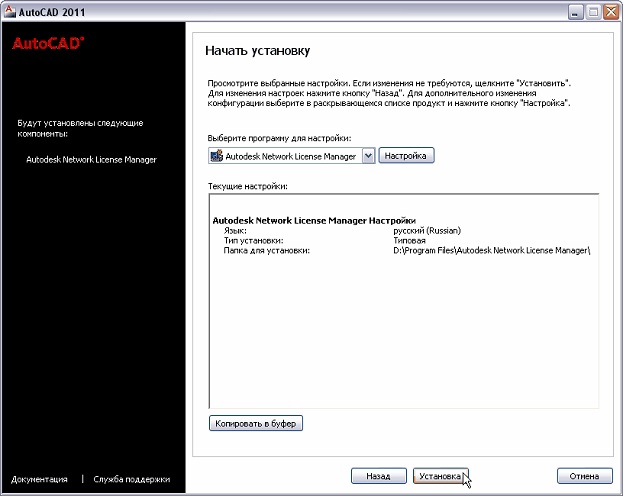Click the Текущие настройки label

point(248,186)
